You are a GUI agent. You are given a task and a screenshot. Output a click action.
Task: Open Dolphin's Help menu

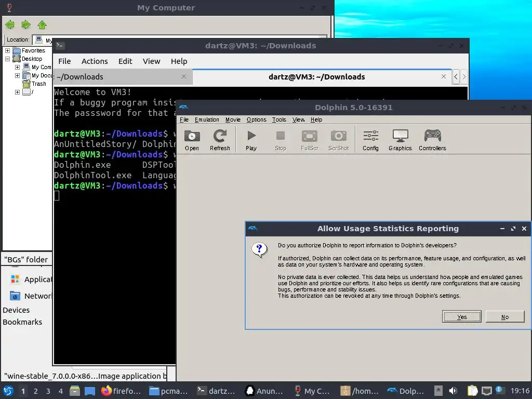316,120
